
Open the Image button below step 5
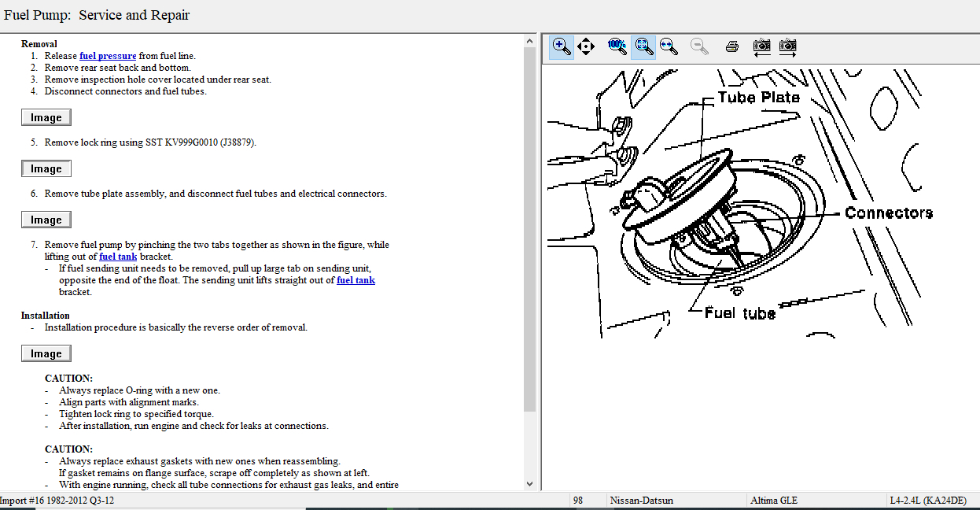click(46, 168)
